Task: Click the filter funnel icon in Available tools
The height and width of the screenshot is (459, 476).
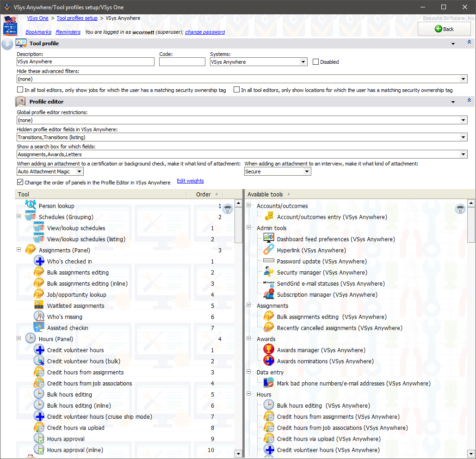Action: (x=460, y=209)
